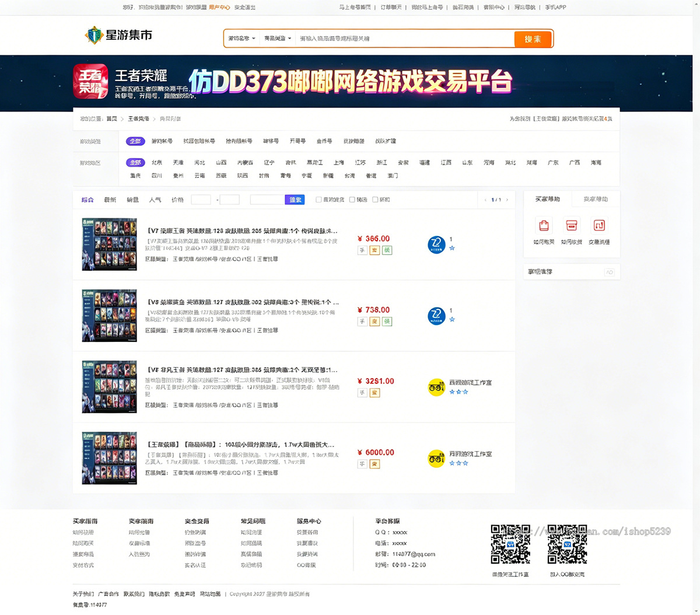Open the 游戏名称 dropdown in search bar
The width and height of the screenshot is (700, 615).
click(242, 39)
